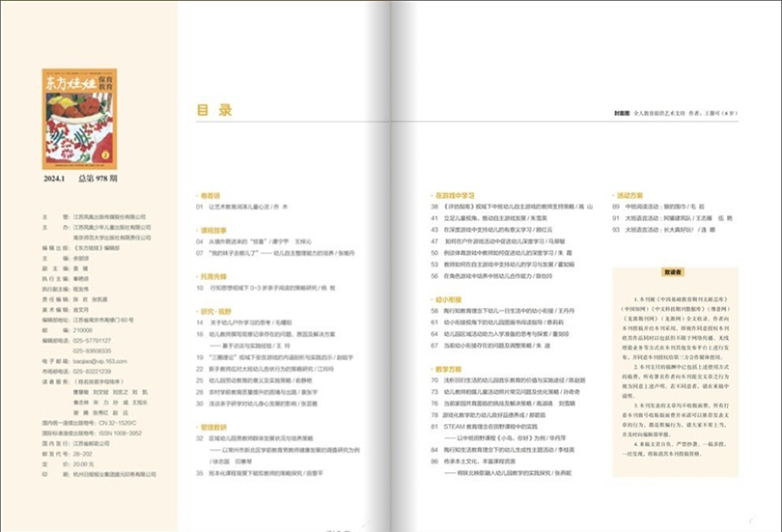
Task: Open the contents entry for page 35
Action: click(260, 473)
